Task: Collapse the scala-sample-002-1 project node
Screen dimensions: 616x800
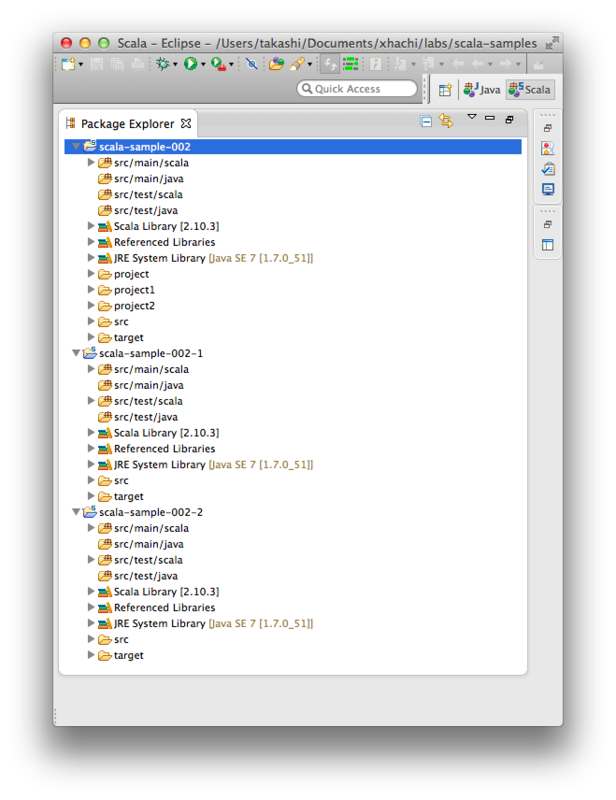Action: (76, 353)
